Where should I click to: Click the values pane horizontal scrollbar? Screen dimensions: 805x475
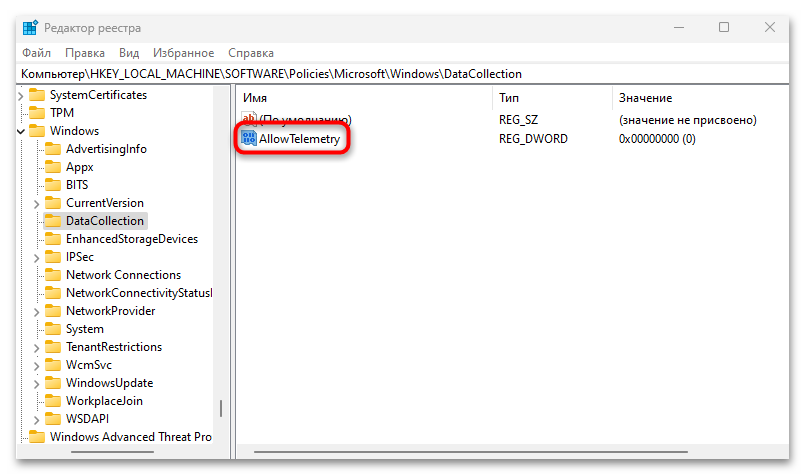[471, 452]
